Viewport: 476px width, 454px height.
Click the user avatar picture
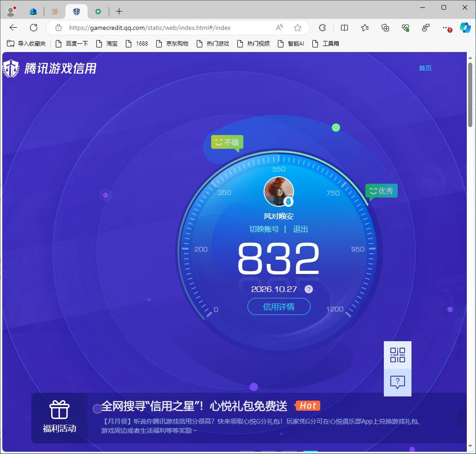point(279,192)
